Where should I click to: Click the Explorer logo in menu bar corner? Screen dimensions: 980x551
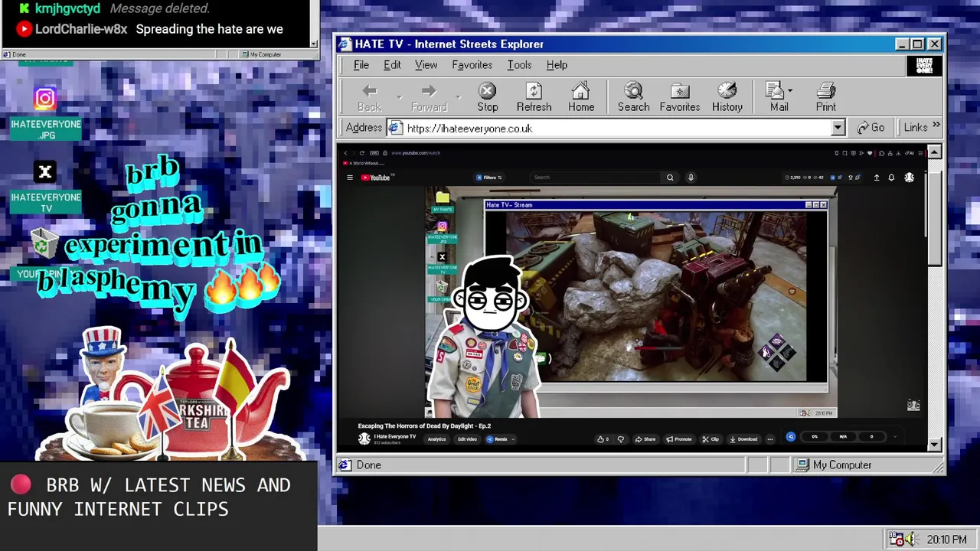pyautogui.click(x=924, y=65)
